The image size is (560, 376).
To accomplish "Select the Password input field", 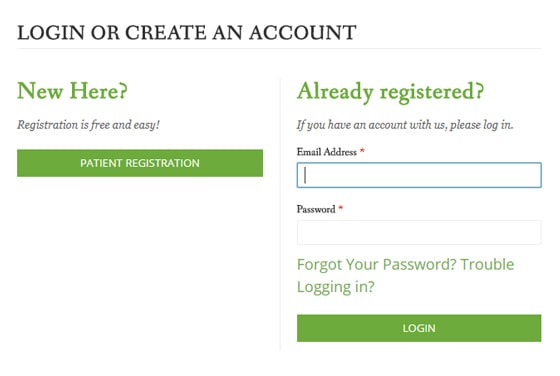I will click(419, 232).
